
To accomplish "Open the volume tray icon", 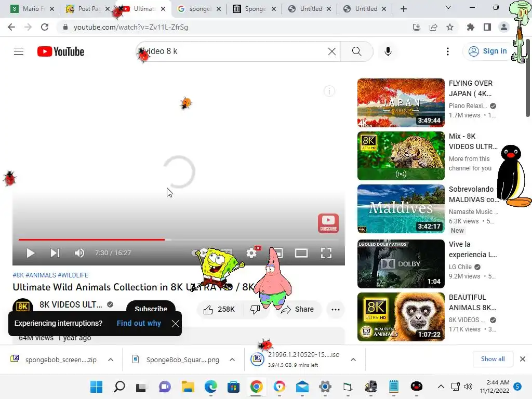I will pyautogui.click(x=468, y=387).
